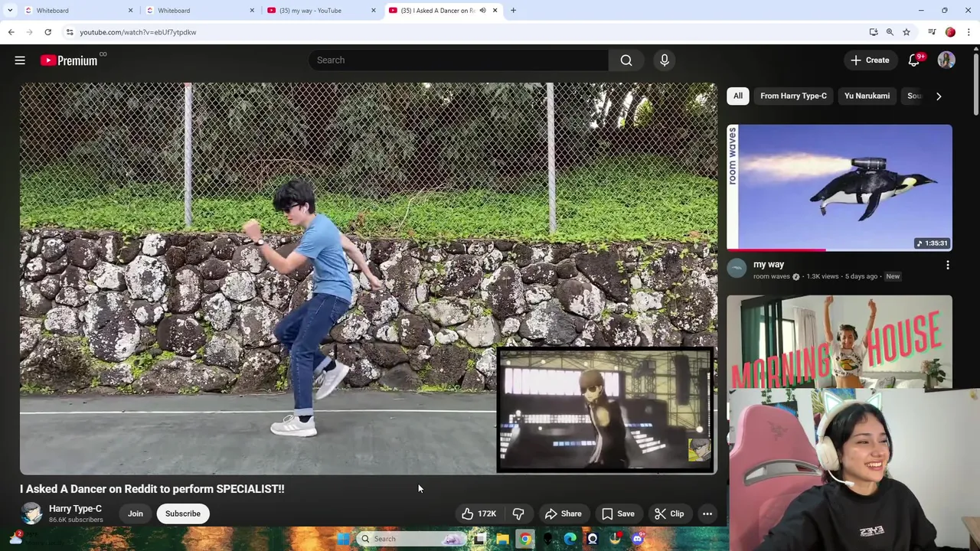This screenshot has width=980, height=551.
Task: Open the notifications bell
Action: 913,60
